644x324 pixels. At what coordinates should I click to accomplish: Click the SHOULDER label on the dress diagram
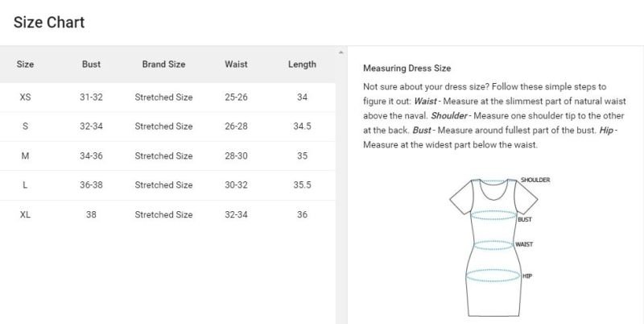535,180
